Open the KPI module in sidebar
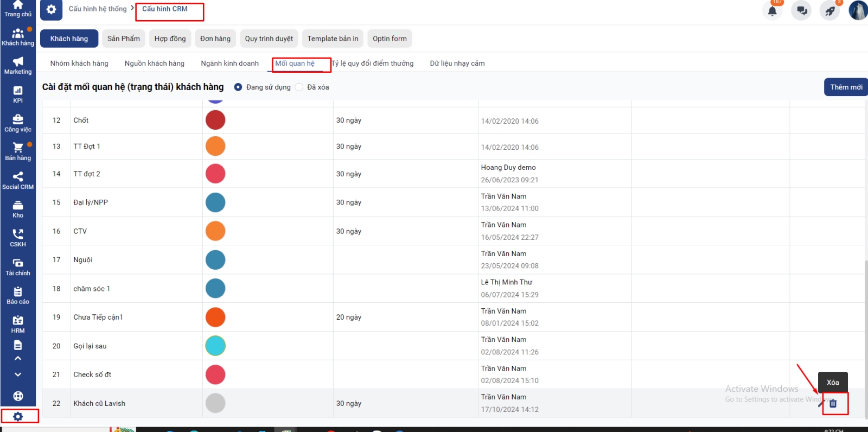The height and width of the screenshot is (432, 868). 18,94
